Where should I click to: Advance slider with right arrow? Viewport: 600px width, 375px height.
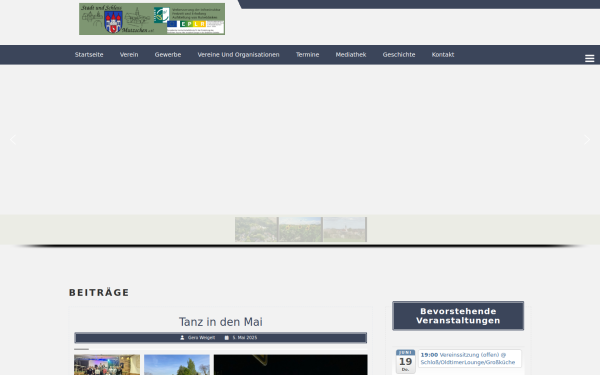587,140
